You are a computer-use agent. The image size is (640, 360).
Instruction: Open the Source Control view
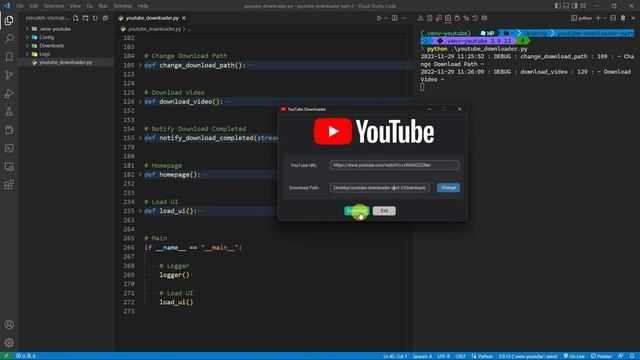(9, 75)
